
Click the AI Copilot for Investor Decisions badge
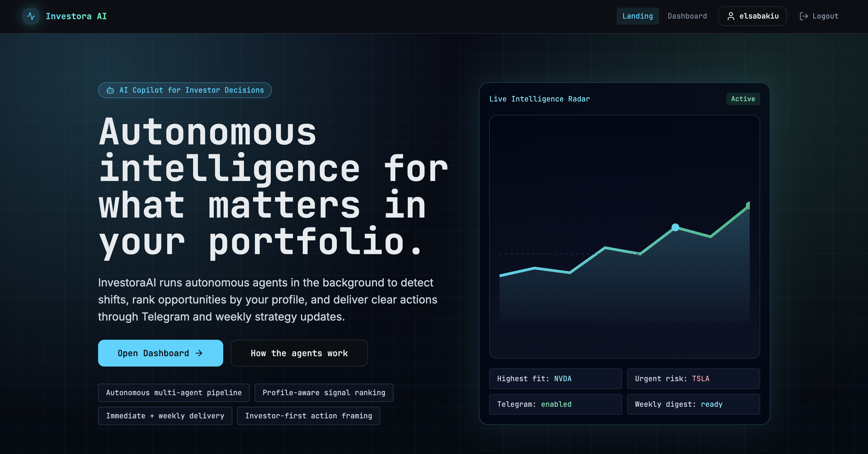pyautogui.click(x=185, y=90)
